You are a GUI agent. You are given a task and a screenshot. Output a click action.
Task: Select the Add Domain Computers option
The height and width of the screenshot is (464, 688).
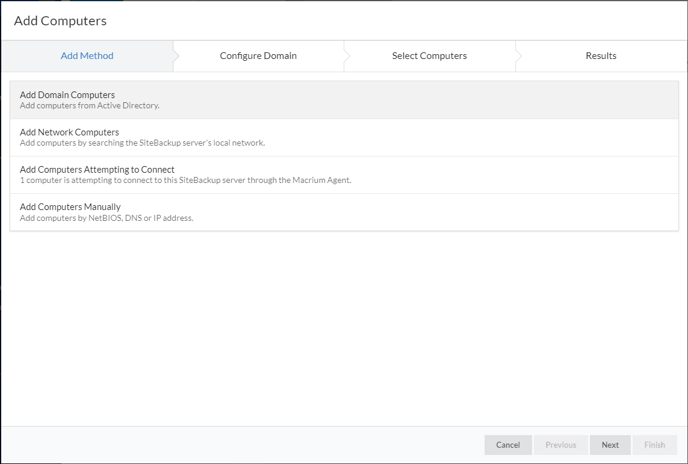point(344,100)
